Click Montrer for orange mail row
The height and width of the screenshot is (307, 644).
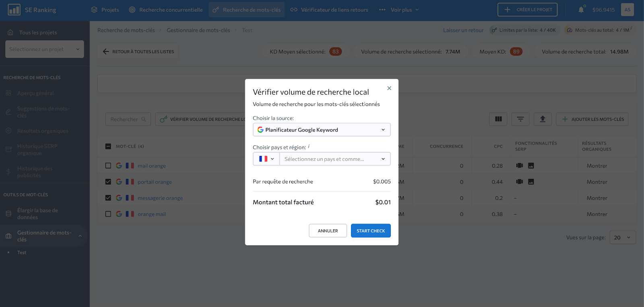coord(597,214)
